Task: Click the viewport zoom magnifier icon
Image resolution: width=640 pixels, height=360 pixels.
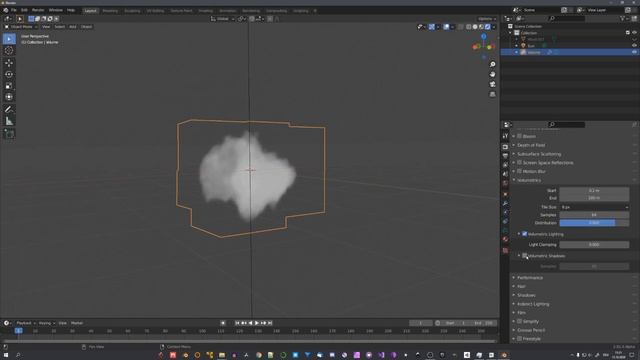Action: pyautogui.click(x=493, y=64)
